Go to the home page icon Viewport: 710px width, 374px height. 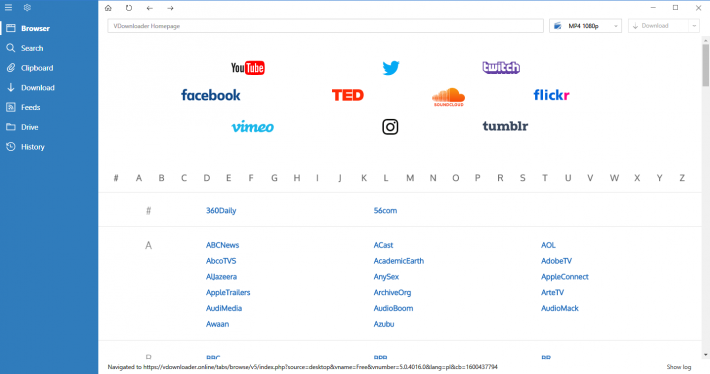108,8
